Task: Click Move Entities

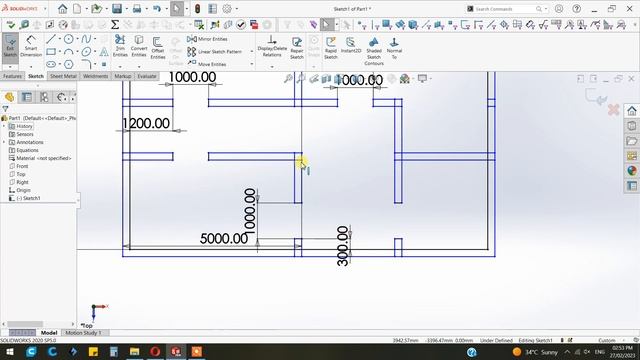Action: (207, 64)
